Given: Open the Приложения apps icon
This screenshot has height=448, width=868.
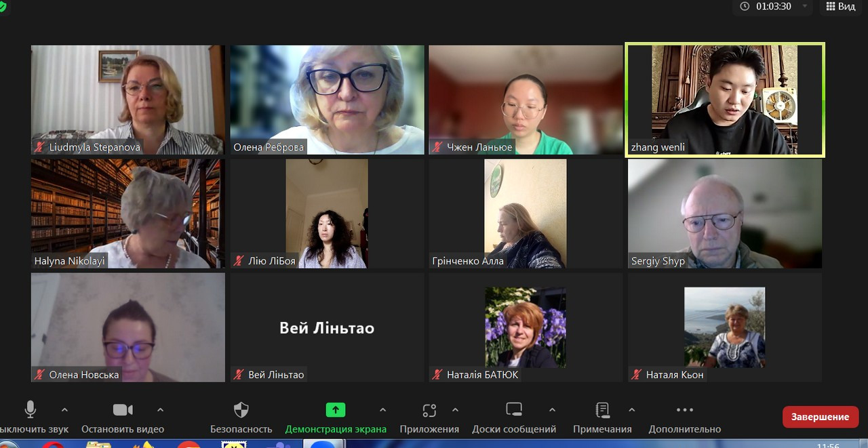Looking at the screenshot, I should click(x=429, y=409).
